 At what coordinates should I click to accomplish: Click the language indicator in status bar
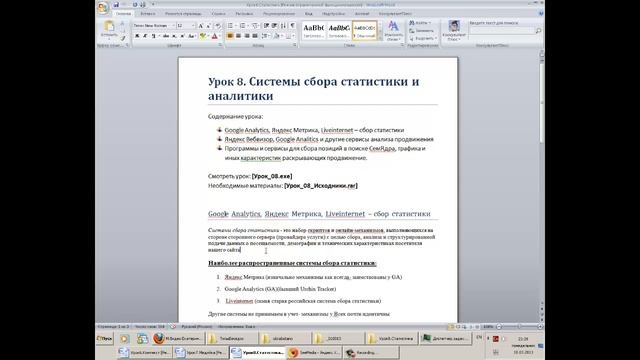click(x=196, y=327)
